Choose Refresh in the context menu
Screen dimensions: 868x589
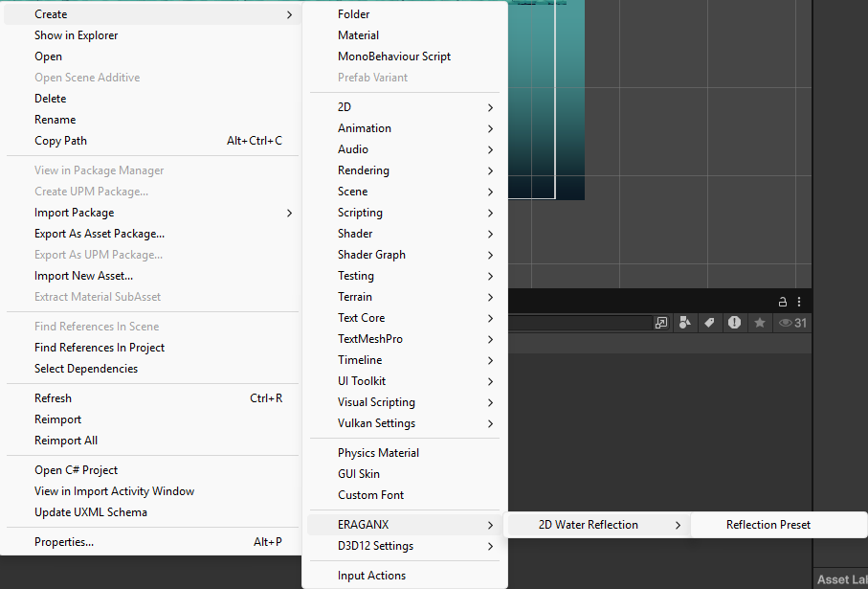(152, 398)
